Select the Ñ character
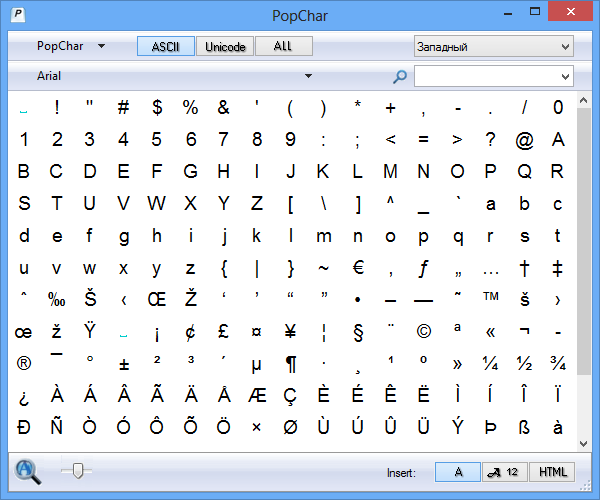This screenshot has width=600, height=500. point(57,426)
